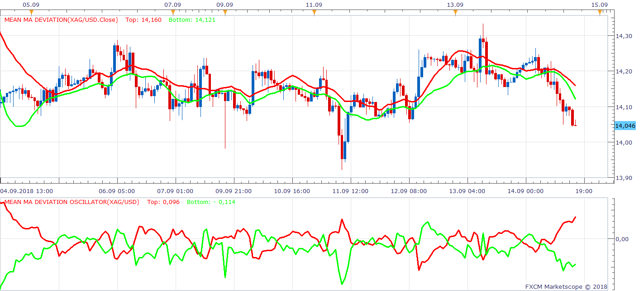644x291 pixels.
Task: Click the red 'Top: 14,160' value
Action: click(x=143, y=20)
